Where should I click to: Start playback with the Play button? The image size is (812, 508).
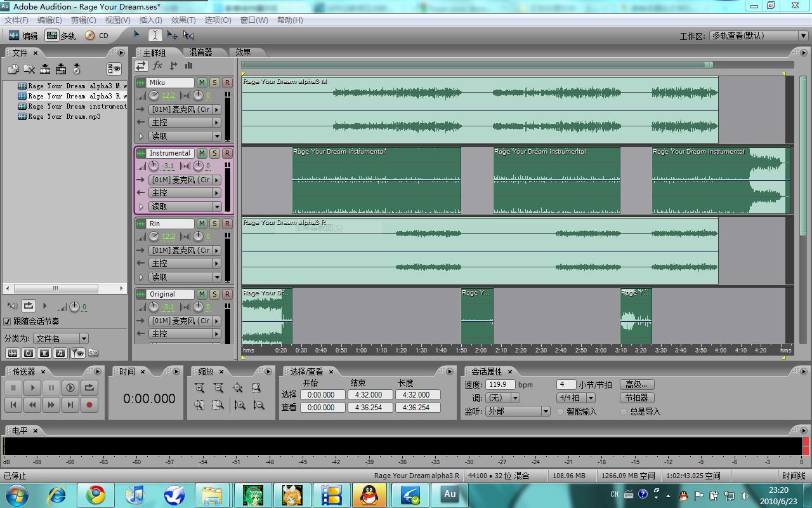pyautogui.click(x=32, y=387)
